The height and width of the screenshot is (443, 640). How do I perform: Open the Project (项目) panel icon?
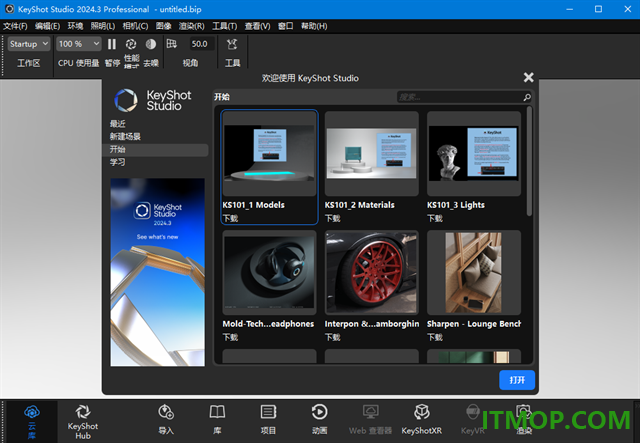[x=268, y=412]
